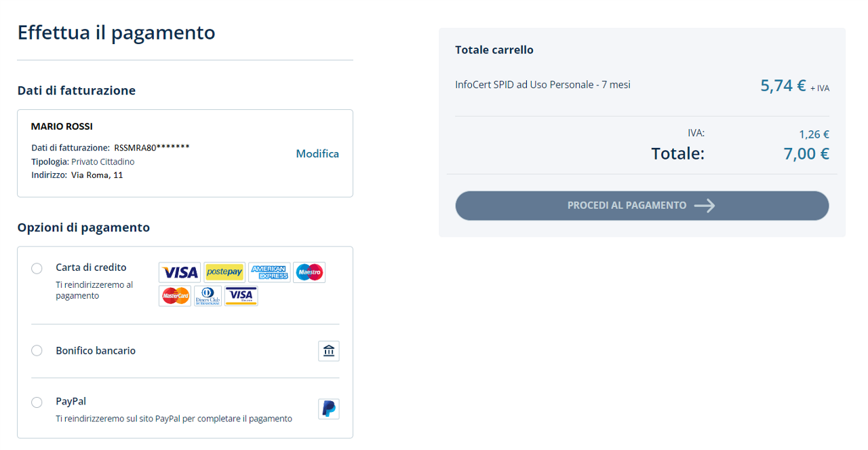The width and height of the screenshot is (868, 450).
Task: Choose the Bonifico bancario radio option
Action: pyautogui.click(x=37, y=351)
